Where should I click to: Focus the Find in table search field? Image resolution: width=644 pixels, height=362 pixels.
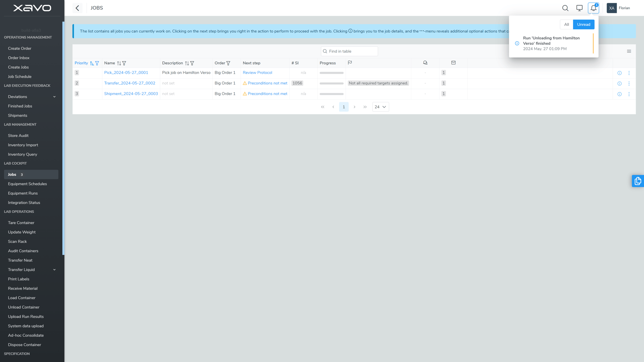click(349, 51)
